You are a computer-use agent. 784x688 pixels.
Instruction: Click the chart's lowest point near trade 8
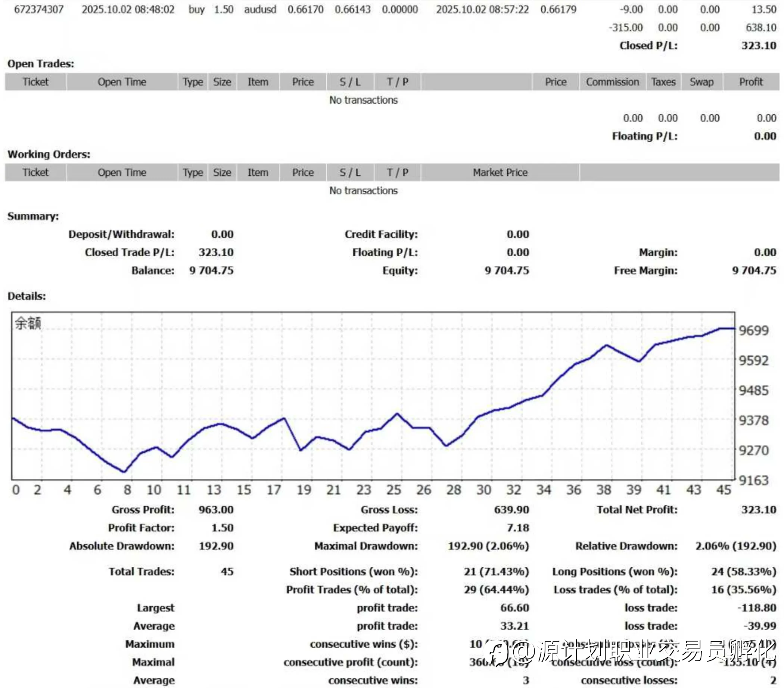click(124, 472)
